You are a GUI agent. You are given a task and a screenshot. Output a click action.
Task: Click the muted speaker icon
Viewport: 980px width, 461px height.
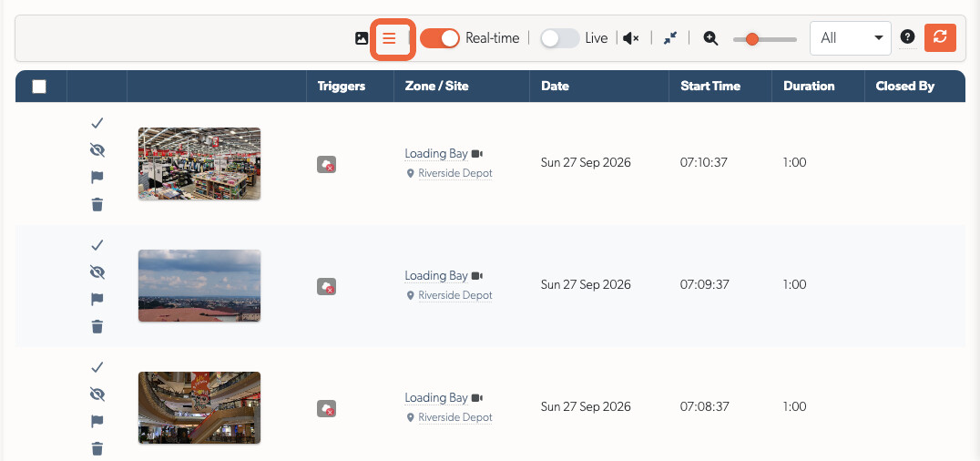click(631, 39)
